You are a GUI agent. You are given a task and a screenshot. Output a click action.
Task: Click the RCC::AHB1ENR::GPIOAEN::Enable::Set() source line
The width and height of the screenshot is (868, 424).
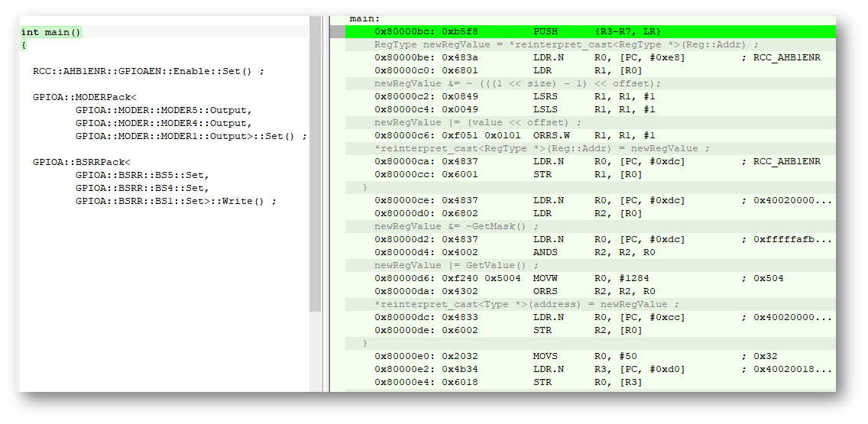pyautogui.click(x=148, y=71)
